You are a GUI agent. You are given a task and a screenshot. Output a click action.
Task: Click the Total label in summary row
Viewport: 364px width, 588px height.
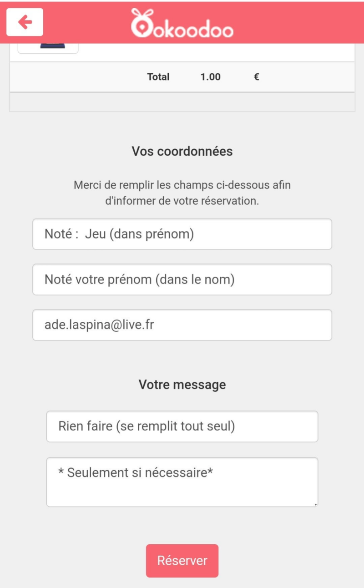[158, 77]
